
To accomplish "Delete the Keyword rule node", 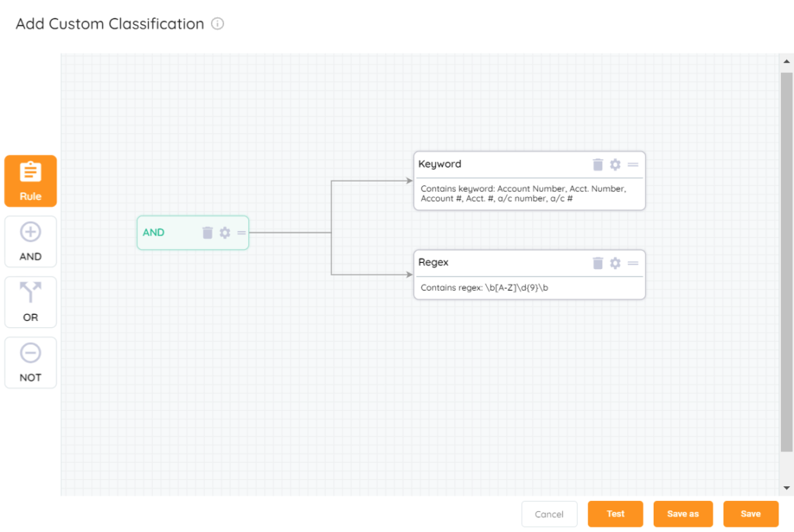I will pos(598,164).
